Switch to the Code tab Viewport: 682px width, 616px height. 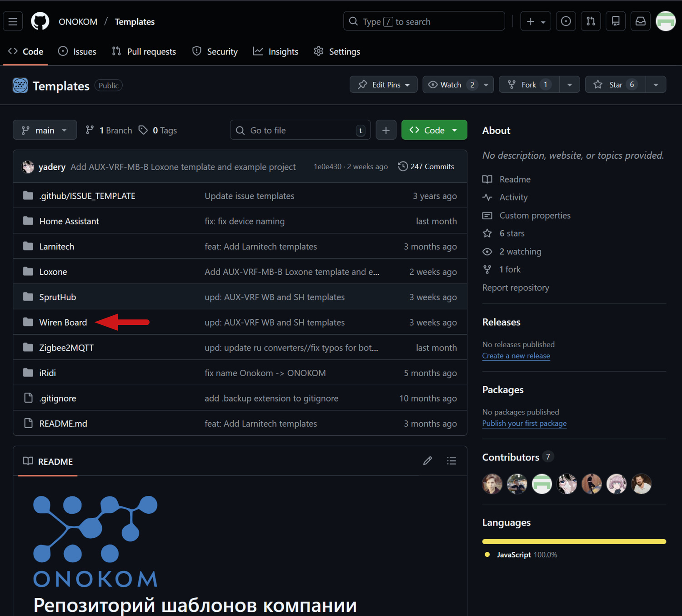tap(26, 51)
